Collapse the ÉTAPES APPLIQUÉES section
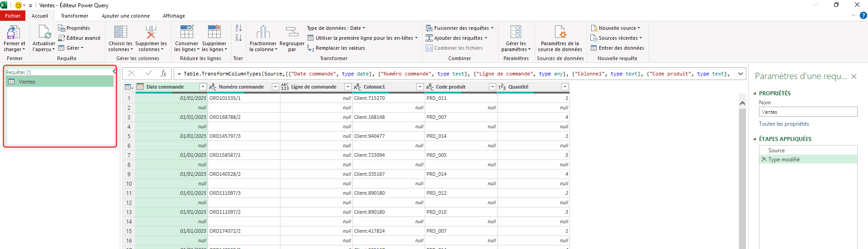This screenshot has width=868, height=249. point(755,139)
